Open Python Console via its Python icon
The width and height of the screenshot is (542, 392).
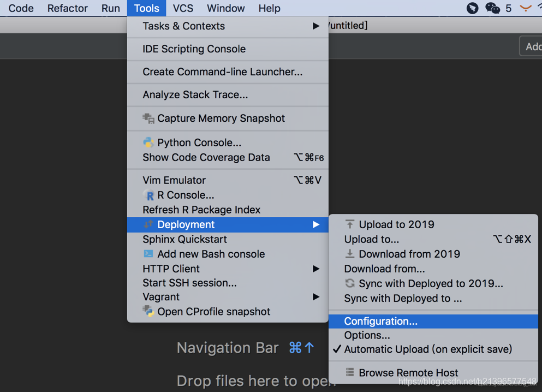(x=148, y=142)
